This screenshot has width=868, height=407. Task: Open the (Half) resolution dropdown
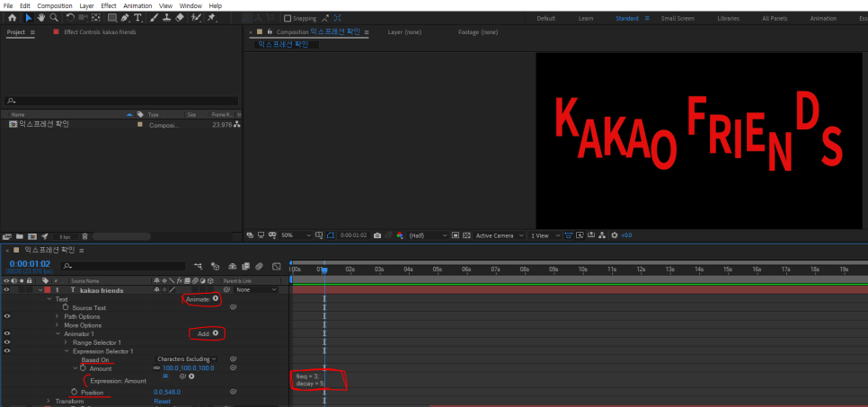(x=428, y=235)
